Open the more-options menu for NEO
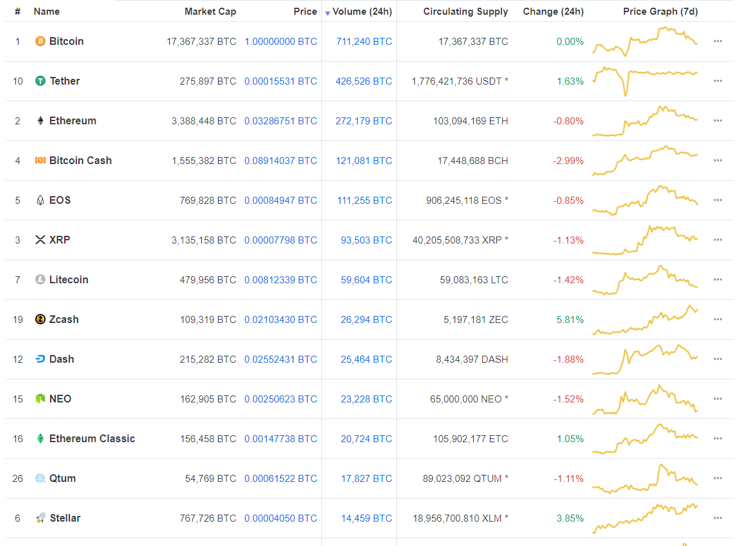This screenshot has width=756, height=546. [x=718, y=399]
